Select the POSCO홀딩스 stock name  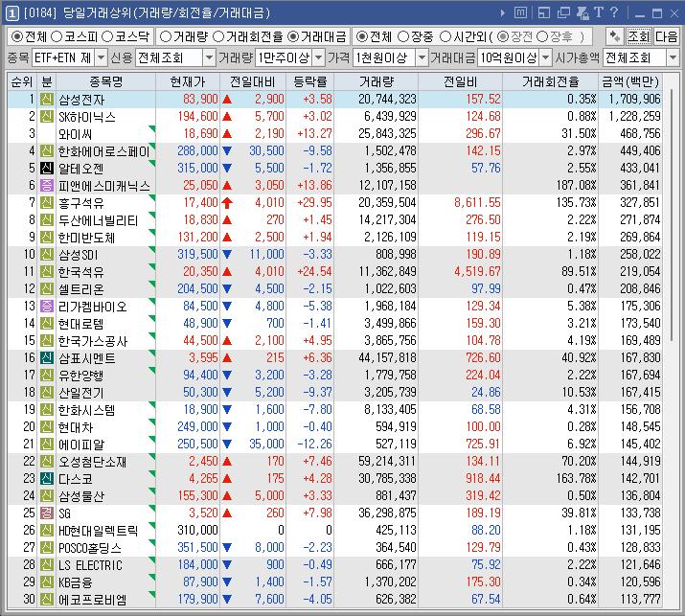tap(90, 547)
